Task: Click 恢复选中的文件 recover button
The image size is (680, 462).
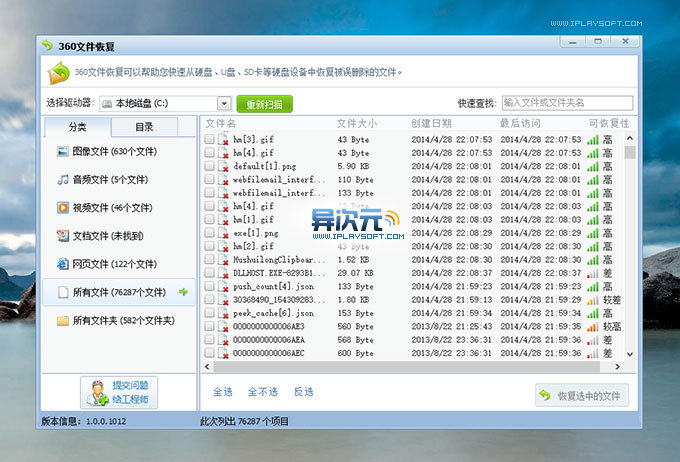Action: [x=582, y=395]
